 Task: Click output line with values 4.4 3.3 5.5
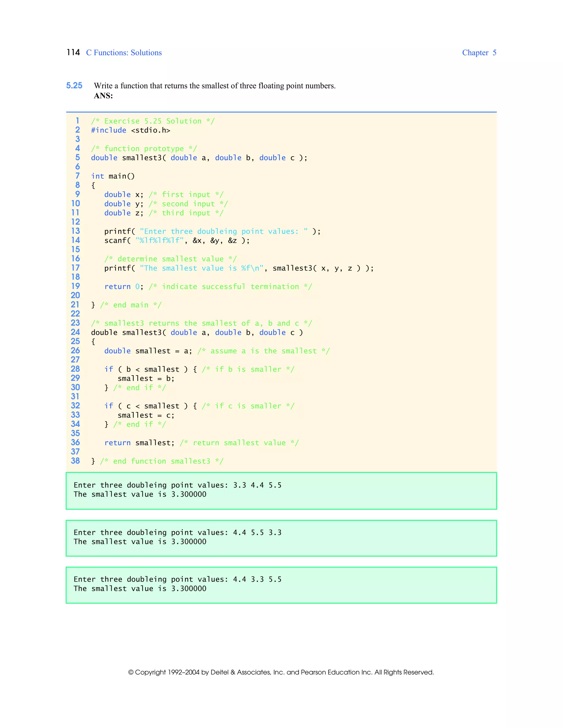click(x=177, y=579)
